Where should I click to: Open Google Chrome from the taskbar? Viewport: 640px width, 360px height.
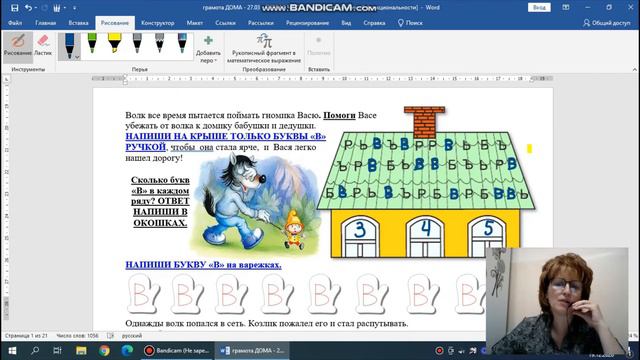104,351
